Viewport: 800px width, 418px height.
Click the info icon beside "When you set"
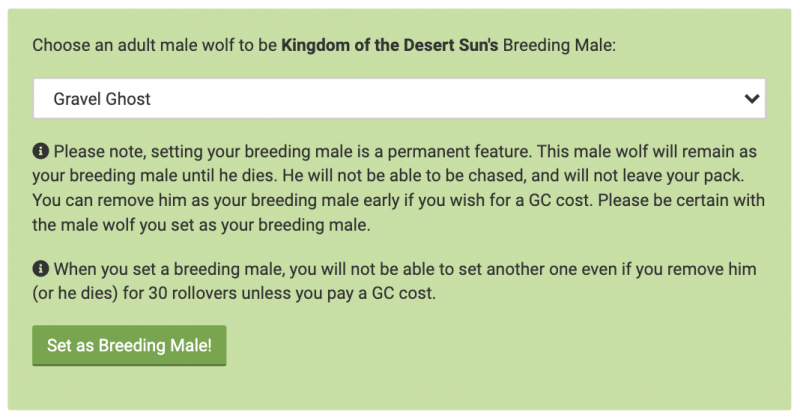40,269
